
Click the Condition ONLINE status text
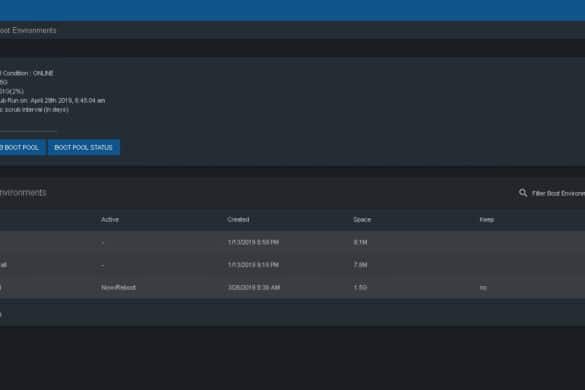pyautogui.click(x=27, y=73)
